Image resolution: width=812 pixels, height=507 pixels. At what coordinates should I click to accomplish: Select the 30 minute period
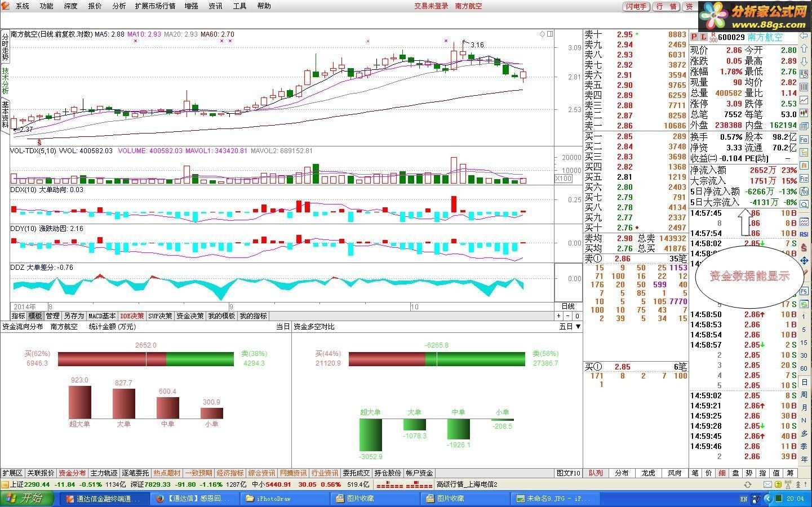[x=804, y=355]
